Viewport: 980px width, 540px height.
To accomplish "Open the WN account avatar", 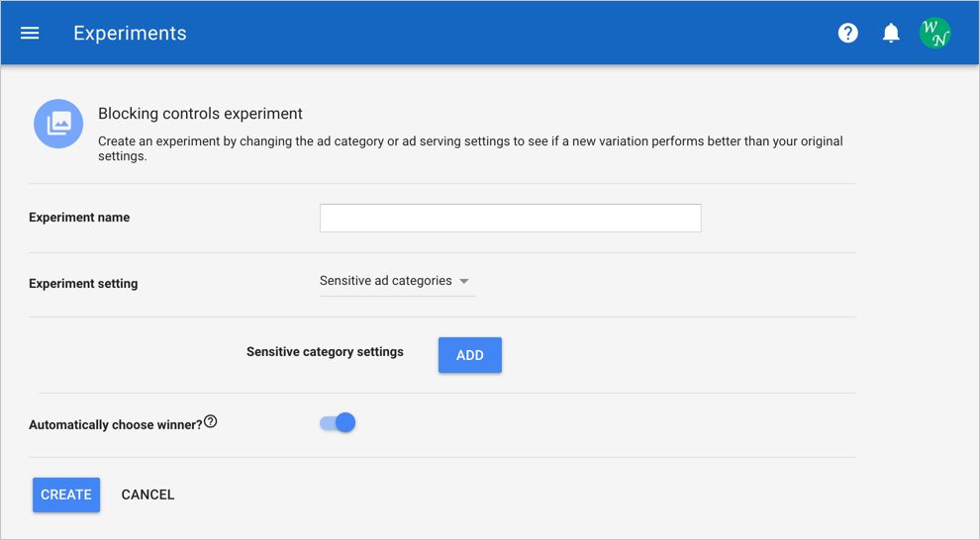I will tap(934, 33).
